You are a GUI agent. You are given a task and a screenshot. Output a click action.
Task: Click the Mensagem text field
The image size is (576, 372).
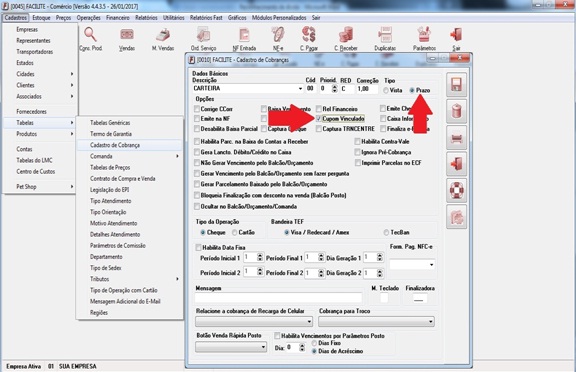point(278,297)
